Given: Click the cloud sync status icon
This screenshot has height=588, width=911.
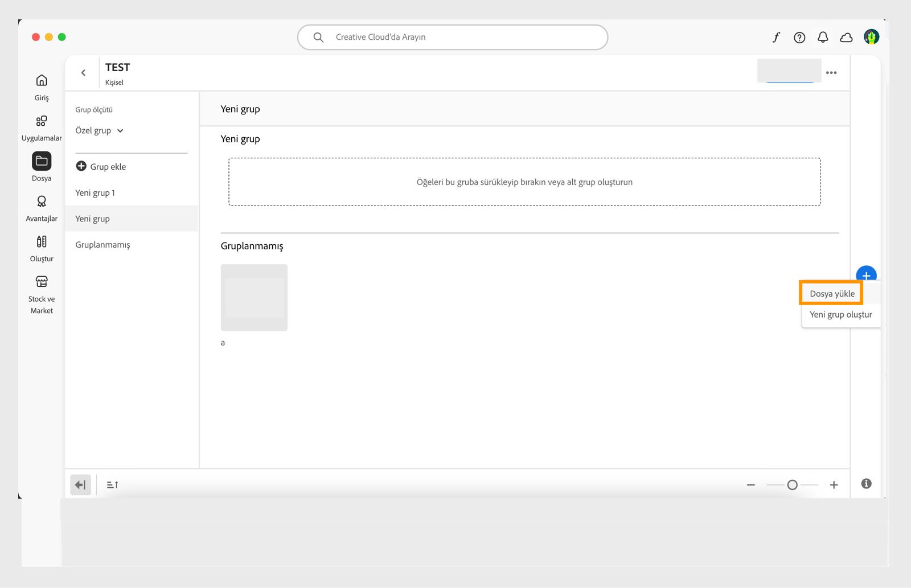Looking at the screenshot, I should click(847, 38).
